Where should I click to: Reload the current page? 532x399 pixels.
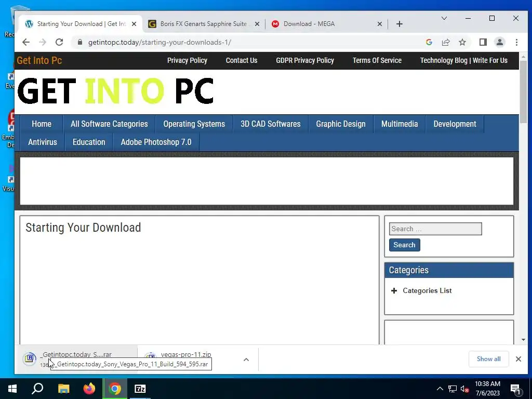click(59, 42)
